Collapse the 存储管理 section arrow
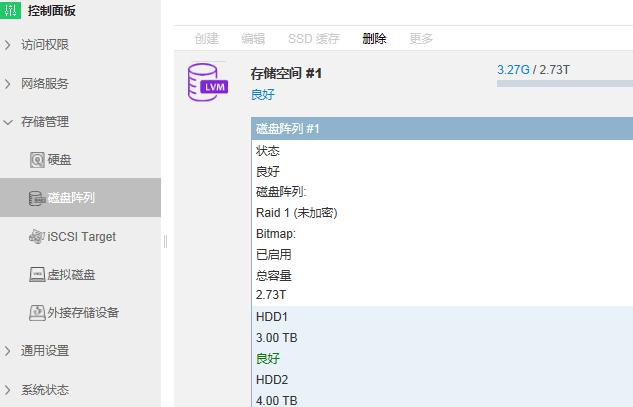The image size is (633, 407). [x=8, y=122]
